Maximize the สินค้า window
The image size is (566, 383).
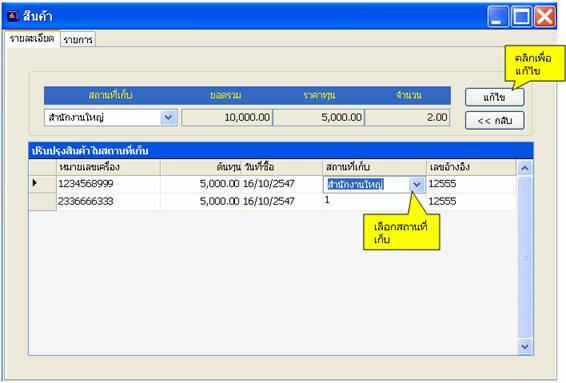(x=521, y=16)
